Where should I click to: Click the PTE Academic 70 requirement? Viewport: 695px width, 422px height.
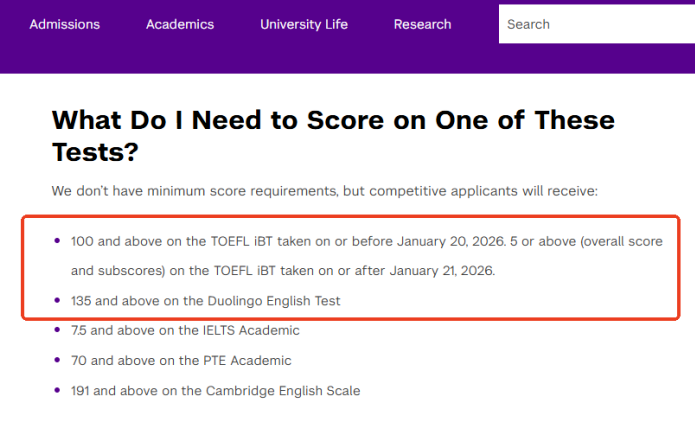(181, 360)
